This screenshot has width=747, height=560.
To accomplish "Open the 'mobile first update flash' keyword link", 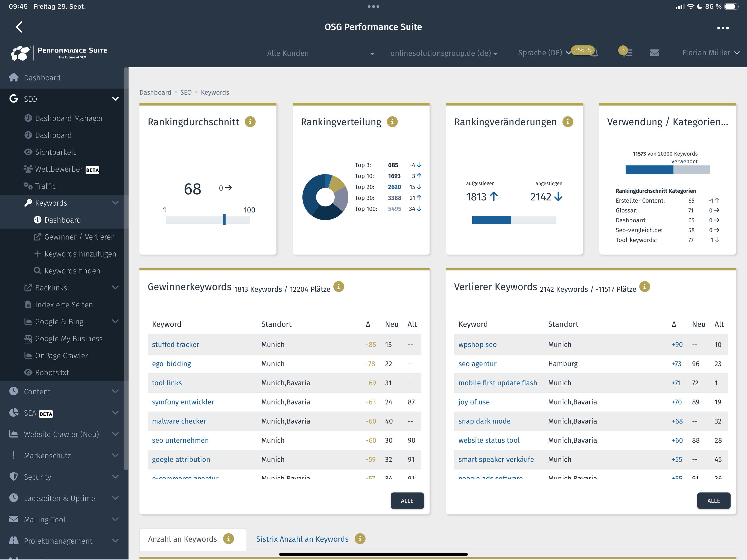I will [497, 383].
